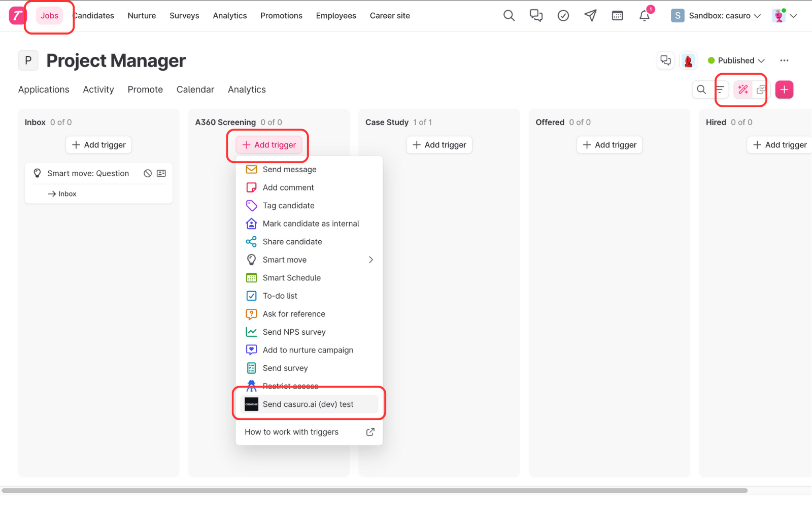Viewport: 812px width, 508px height.
Task: Select the Ask for reference trigger
Action: click(x=309, y=314)
